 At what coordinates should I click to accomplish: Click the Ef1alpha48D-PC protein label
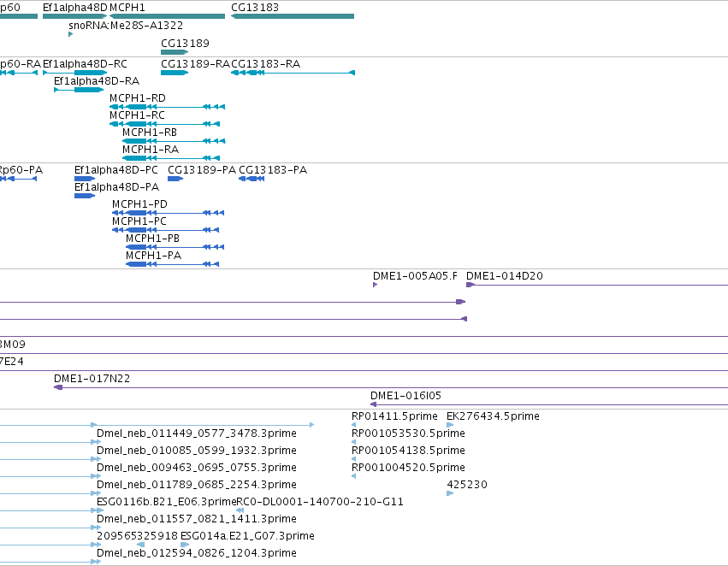(116, 170)
